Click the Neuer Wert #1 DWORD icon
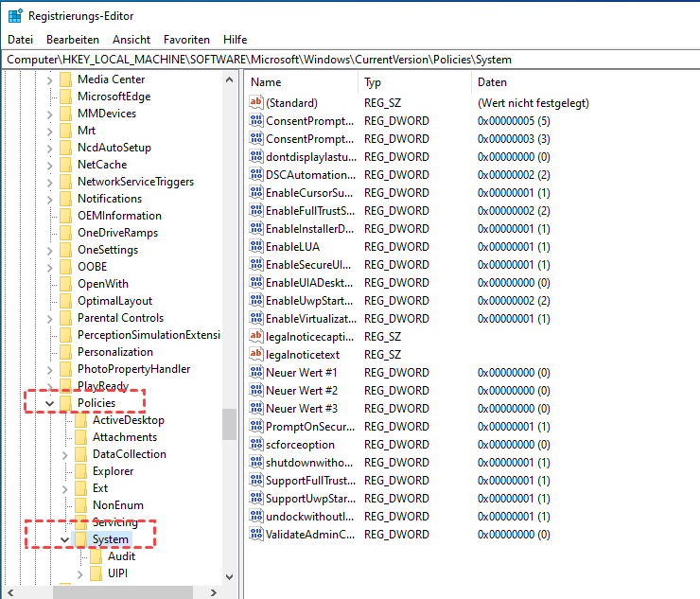700x599 pixels. 256,372
